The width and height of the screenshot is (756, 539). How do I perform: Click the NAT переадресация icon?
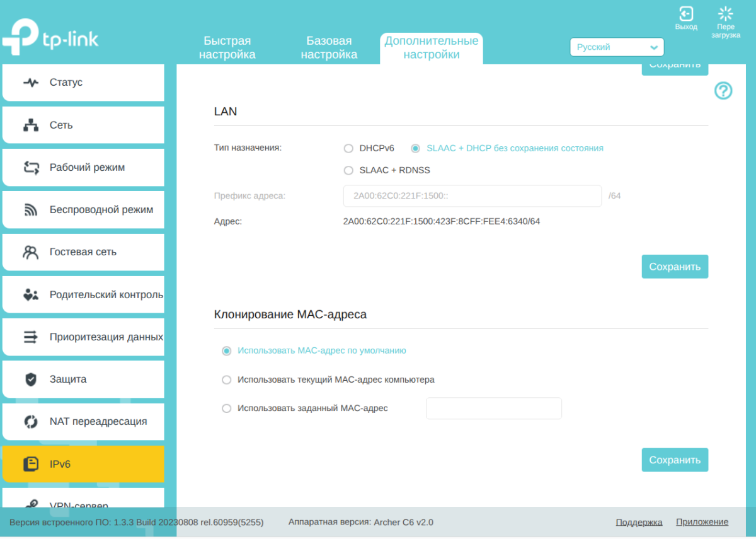(31, 422)
